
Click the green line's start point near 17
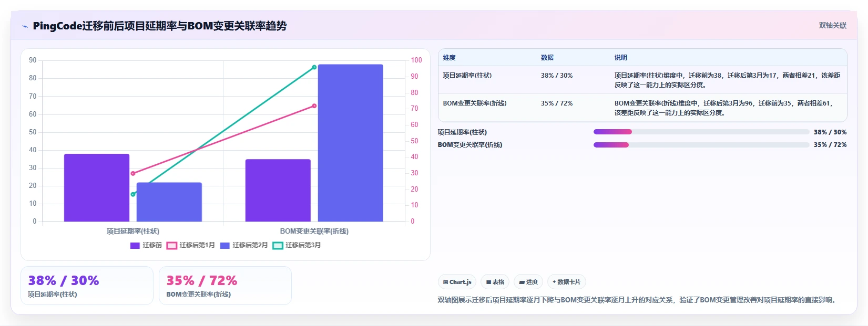pos(133,194)
